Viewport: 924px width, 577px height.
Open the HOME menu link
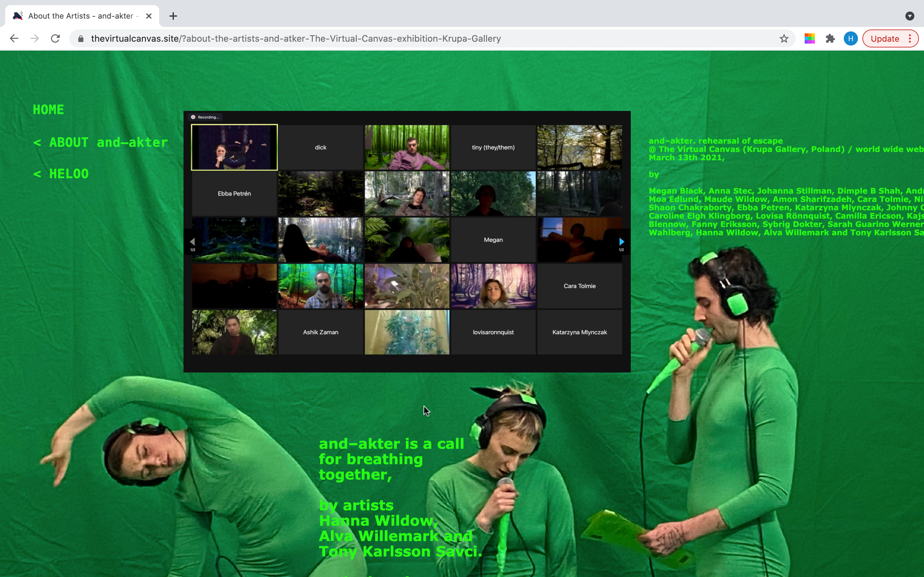pyautogui.click(x=48, y=110)
